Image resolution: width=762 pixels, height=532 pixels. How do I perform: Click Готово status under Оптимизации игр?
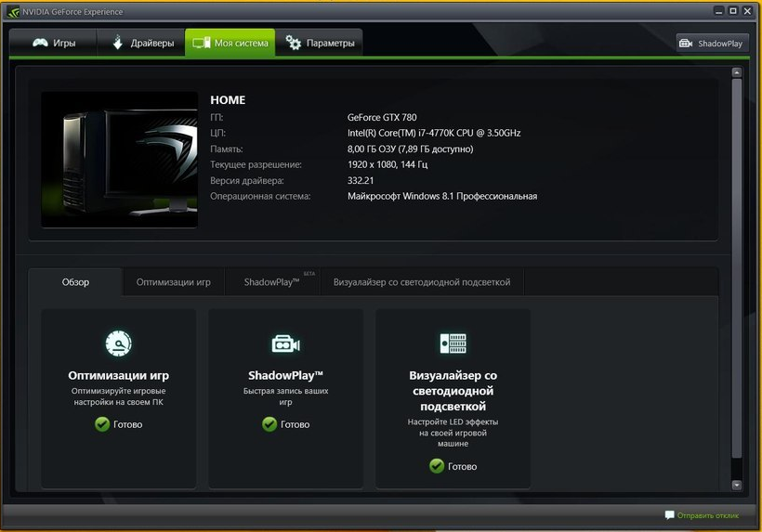pos(128,424)
